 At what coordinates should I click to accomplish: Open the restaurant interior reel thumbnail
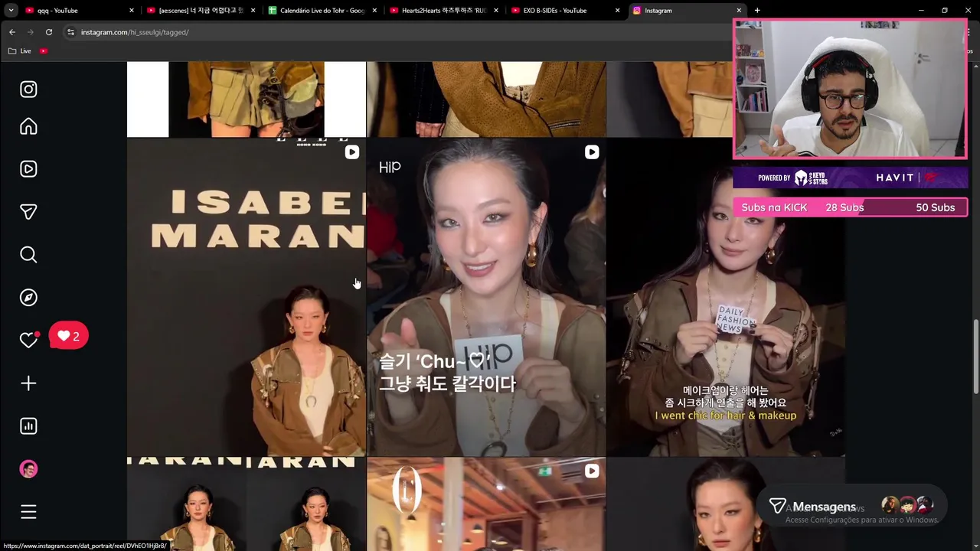pos(486,504)
